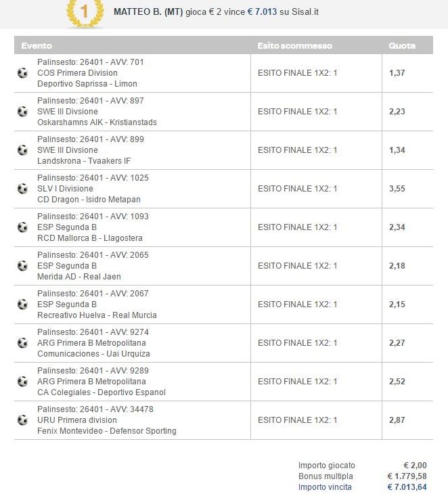Select the Evento column header
The height and width of the screenshot is (496, 448).
tap(37, 46)
